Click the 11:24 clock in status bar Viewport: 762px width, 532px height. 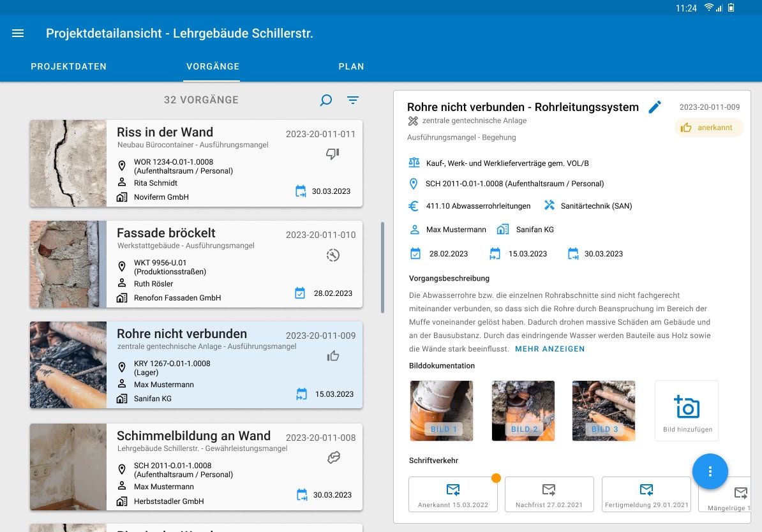(x=686, y=8)
